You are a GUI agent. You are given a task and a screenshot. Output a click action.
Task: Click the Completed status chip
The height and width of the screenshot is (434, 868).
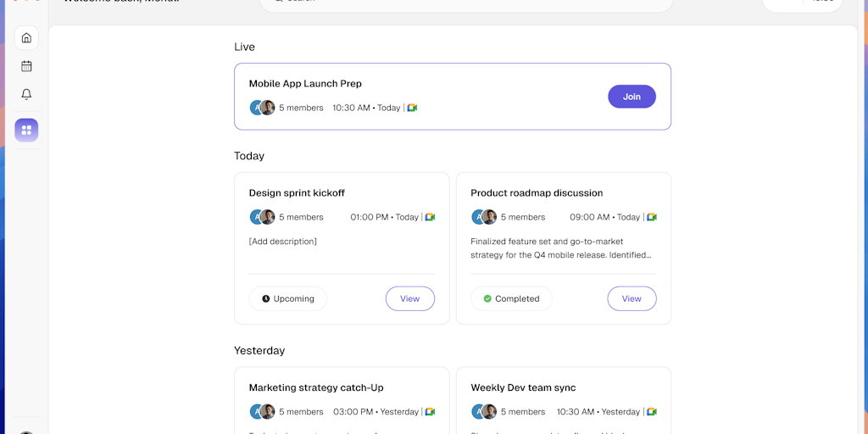pos(511,298)
